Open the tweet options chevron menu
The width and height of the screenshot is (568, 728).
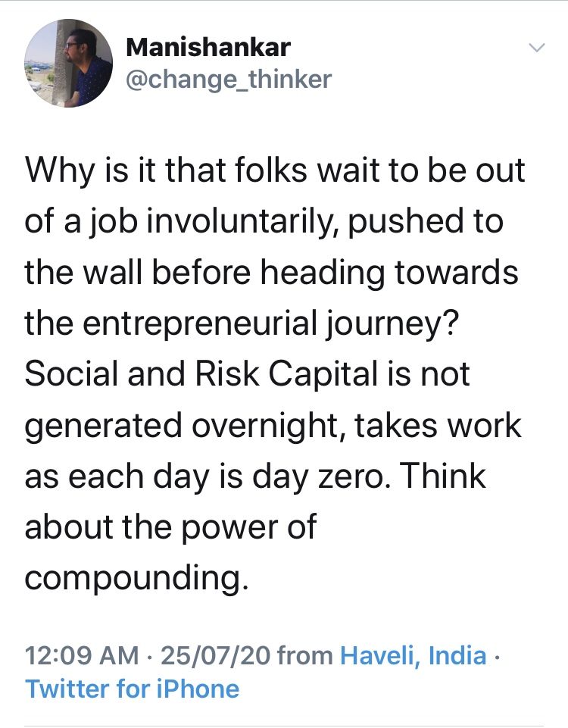tap(536, 48)
